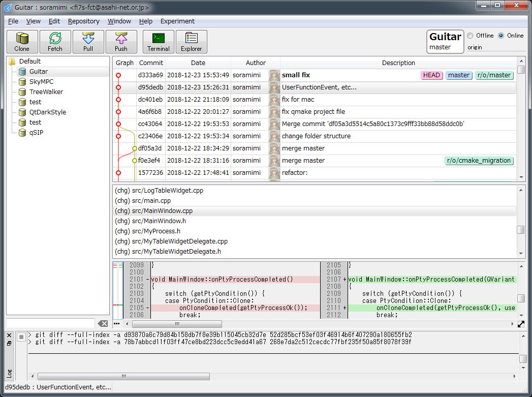Click the Push toolbar icon
This screenshot has height=397, width=532.
point(121,41)
